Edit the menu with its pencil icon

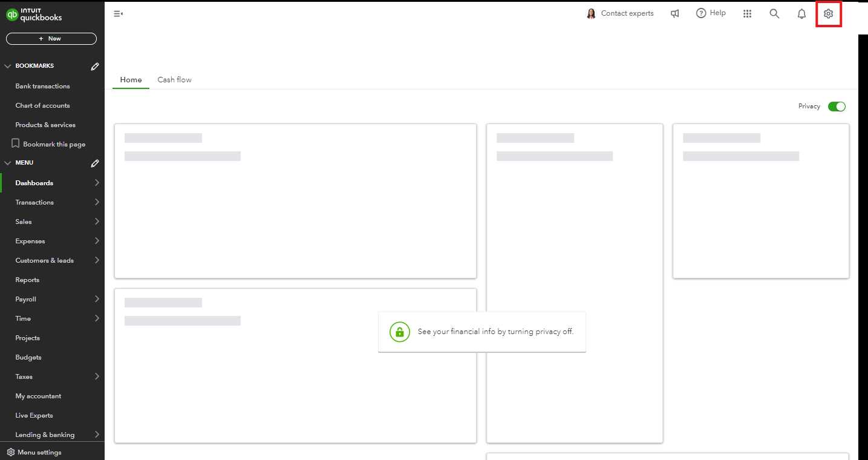95,163
